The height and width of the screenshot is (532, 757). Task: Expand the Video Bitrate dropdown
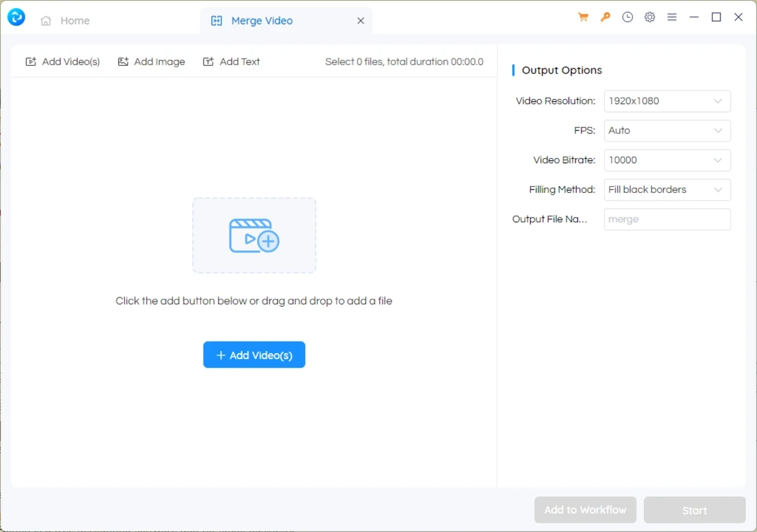click(667, 160)
